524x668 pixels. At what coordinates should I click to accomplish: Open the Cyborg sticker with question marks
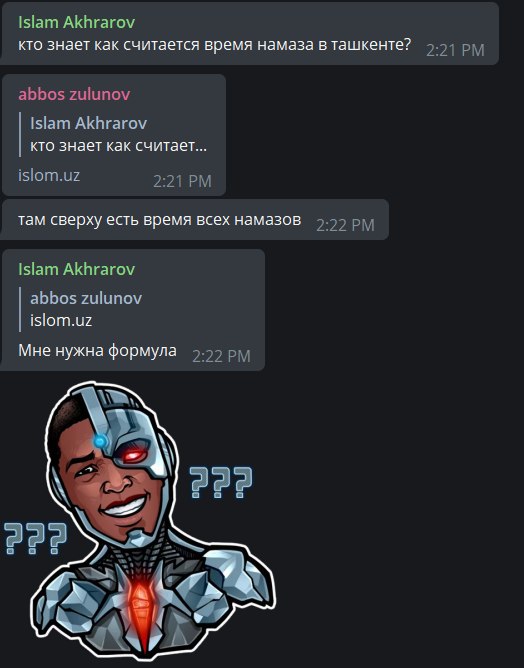pyautogui.click(x=141, y=521)
